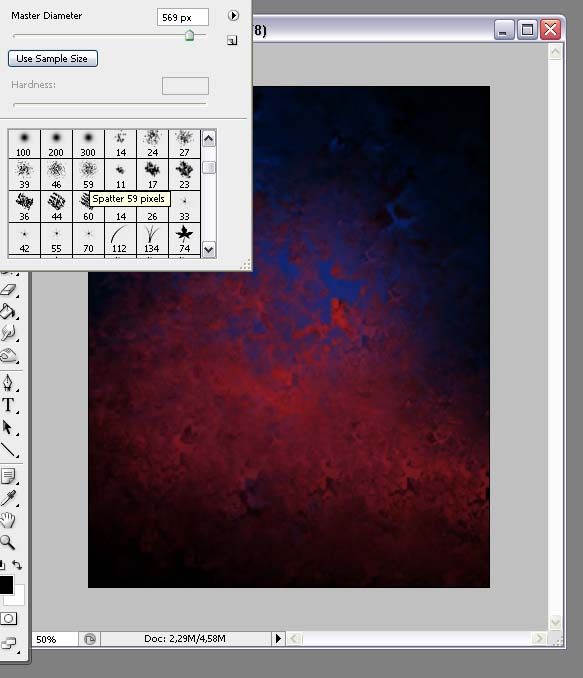Select the Zoom magnifier tool

(x=8, y=542)
